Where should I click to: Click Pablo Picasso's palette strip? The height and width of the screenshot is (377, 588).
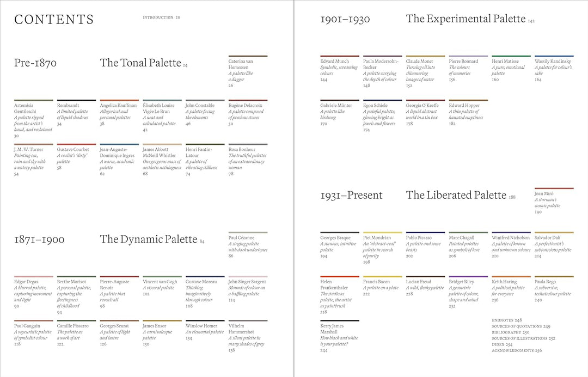[x=425, y=233]
